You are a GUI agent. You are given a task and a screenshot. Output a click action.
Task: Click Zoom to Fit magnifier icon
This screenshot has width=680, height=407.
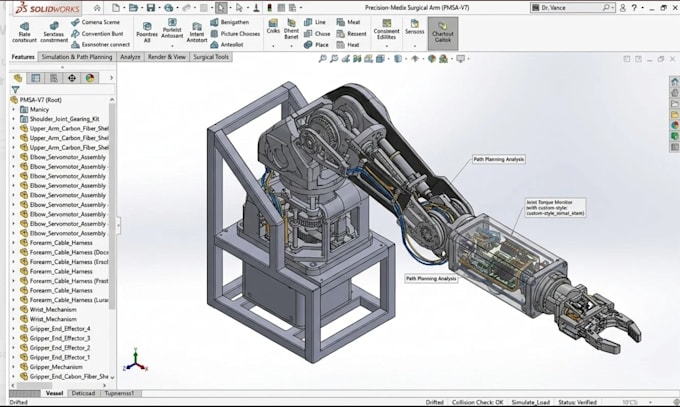(x=323, y=59)
